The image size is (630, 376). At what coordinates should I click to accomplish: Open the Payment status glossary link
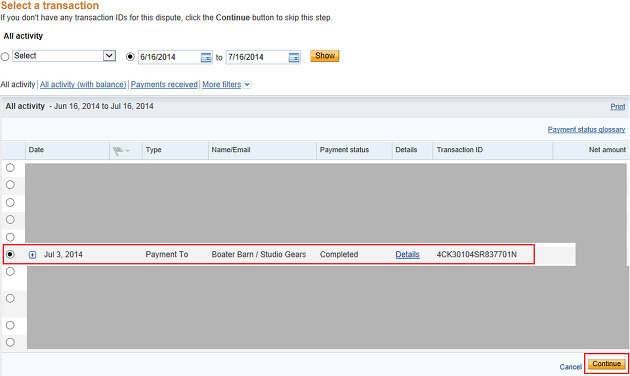pos(586,129)
